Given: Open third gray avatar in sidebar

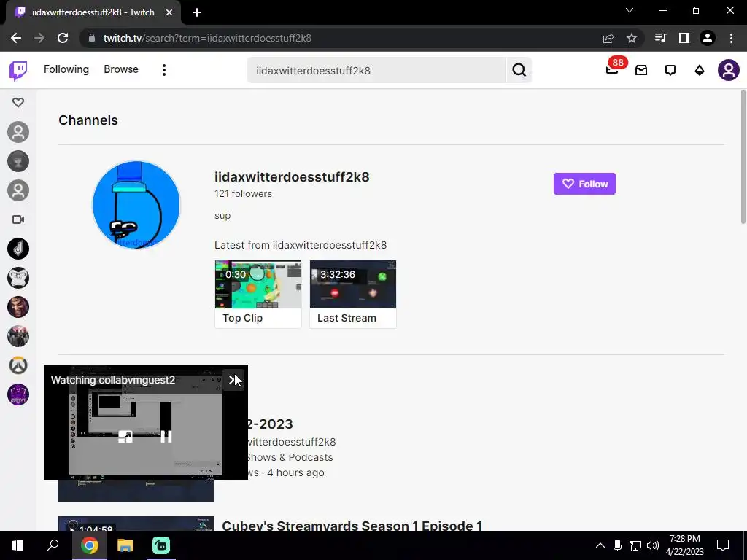Looking at the screenshot, I should point(18,190).
